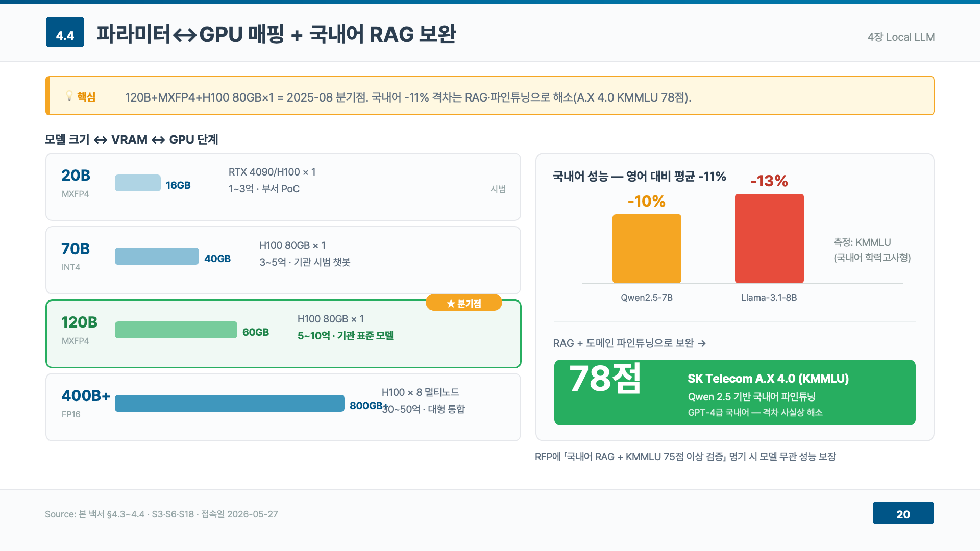Click the red Llama-3.1-8B bar
The height and width of the screenshot is (551, 980).
coord(769,238)
